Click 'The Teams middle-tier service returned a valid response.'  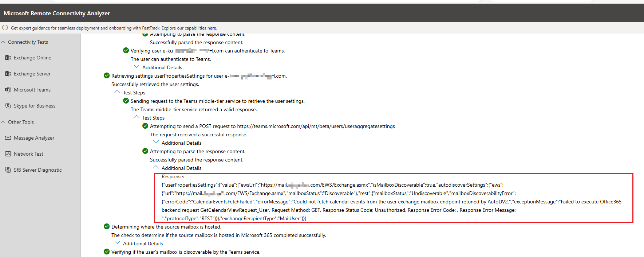194,109
